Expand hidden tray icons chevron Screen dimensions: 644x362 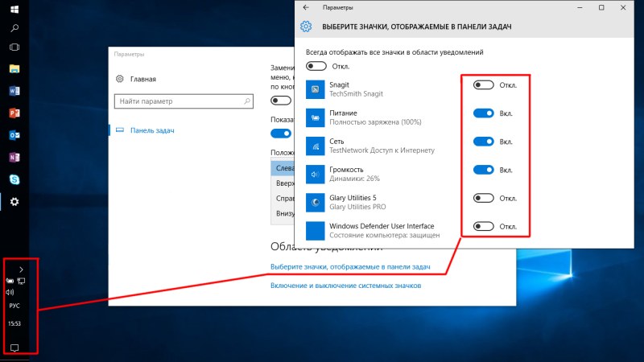coord(20,269)
